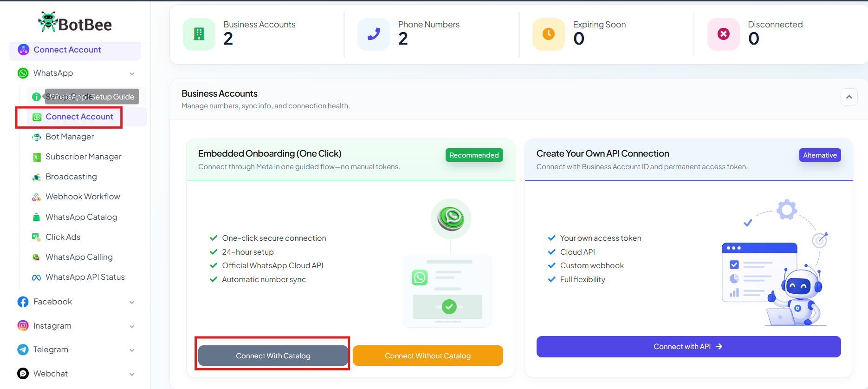
Task: Expand the Webchat menu chevron
Action: coord(132,374)
